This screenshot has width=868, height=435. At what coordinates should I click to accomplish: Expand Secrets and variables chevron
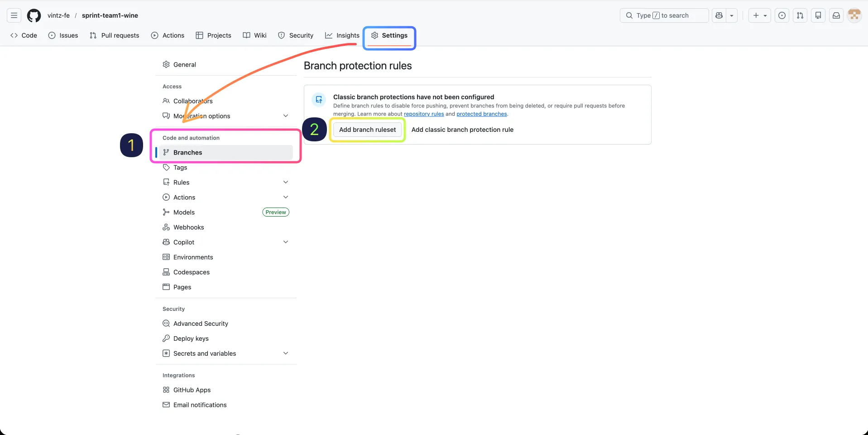[286, 353]
